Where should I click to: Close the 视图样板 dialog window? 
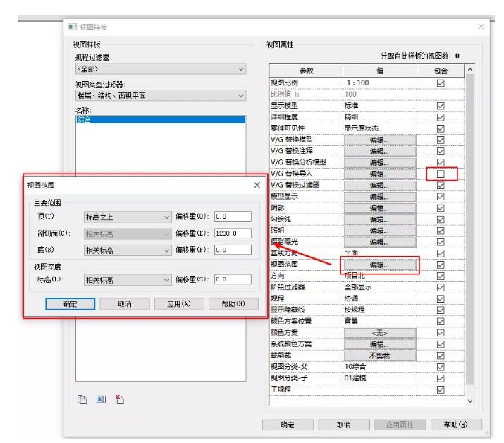[x=481, y=27]
